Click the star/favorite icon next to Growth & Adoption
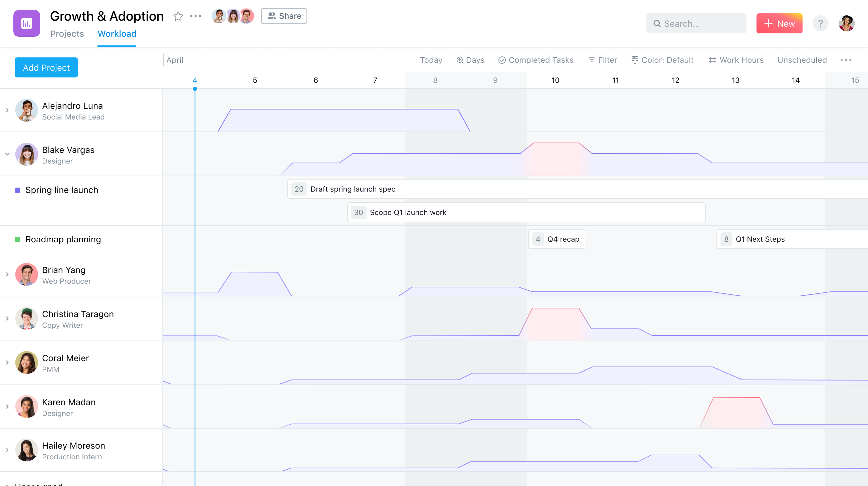The image size is (868, 486). point(178,15)
